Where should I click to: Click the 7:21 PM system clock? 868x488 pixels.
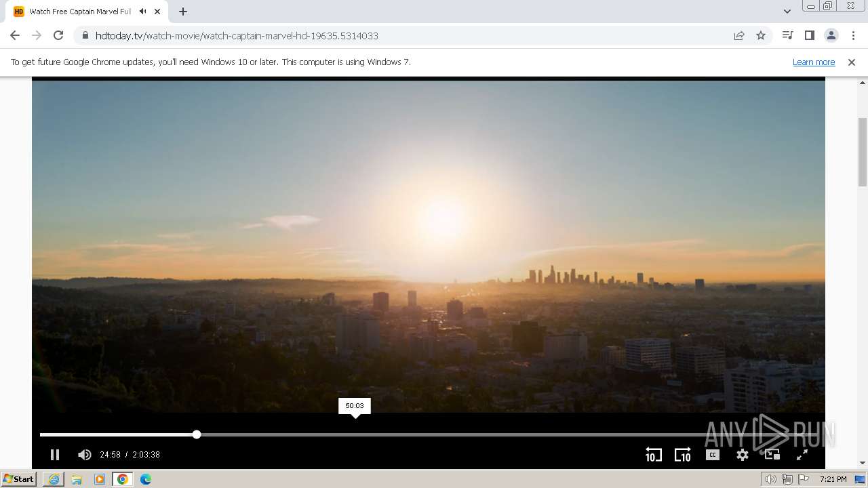[833, 479]
